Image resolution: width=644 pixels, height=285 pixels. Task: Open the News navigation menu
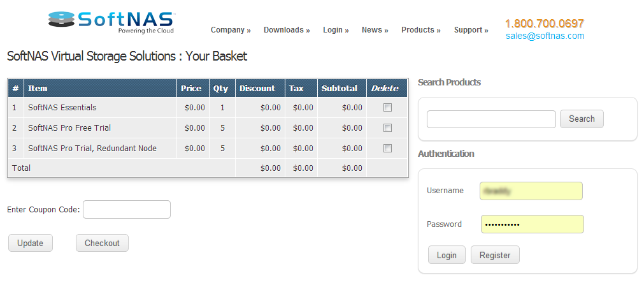click(x=375, y=30)
